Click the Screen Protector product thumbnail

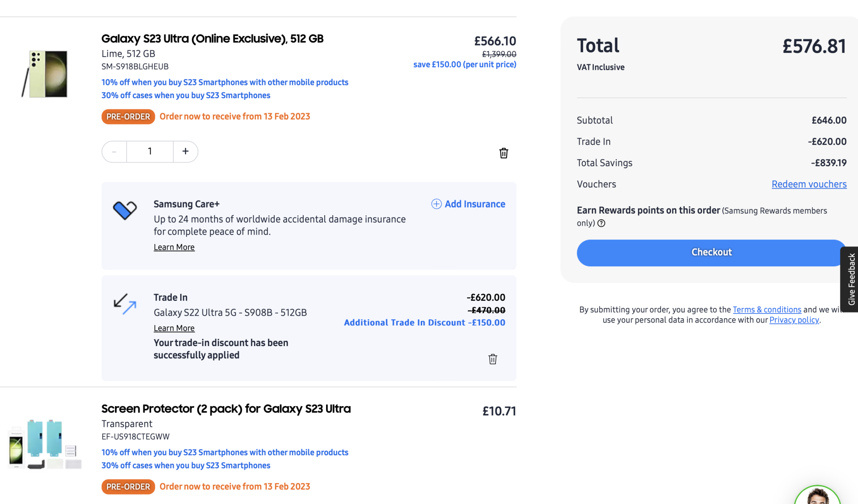tap(45, 444)
